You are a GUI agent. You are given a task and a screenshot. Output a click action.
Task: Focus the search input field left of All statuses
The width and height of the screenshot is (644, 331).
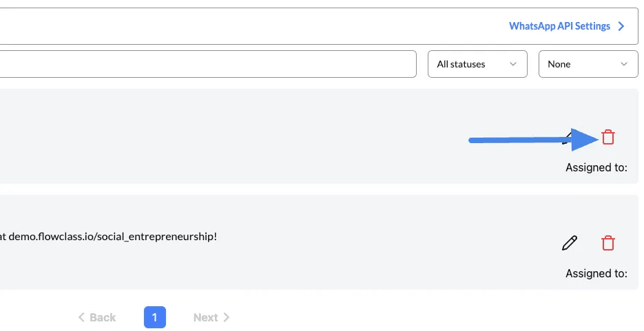pos(207,64)
